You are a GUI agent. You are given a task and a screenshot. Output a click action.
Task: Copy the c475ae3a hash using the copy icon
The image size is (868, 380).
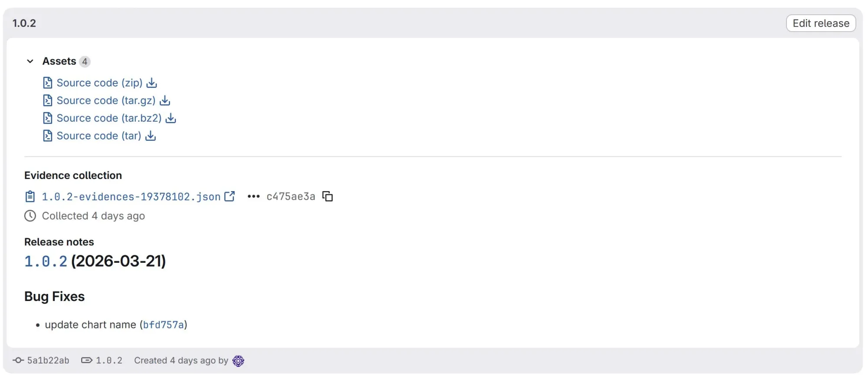click(x=328, y=196)
